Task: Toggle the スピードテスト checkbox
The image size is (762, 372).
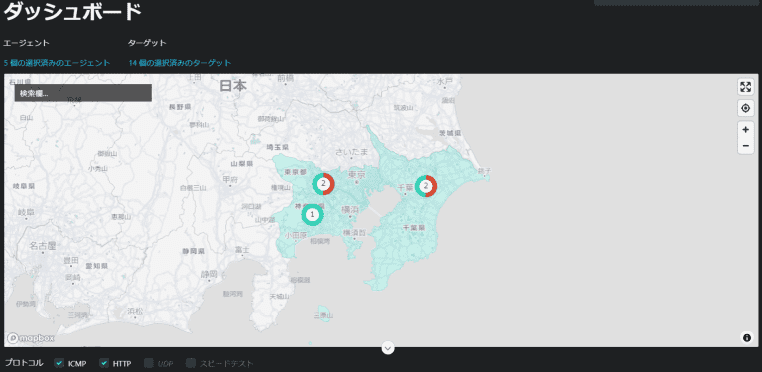Action: click(191, 363)
